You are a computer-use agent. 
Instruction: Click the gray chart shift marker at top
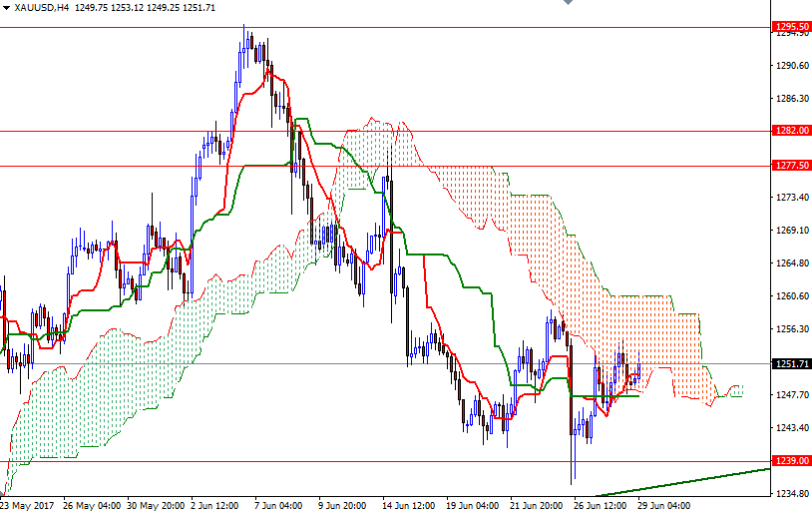pos(567,4)
